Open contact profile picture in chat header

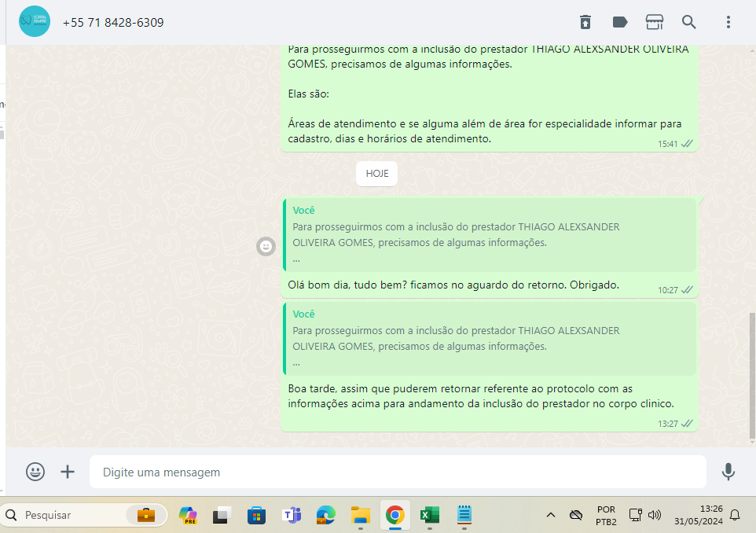point(35,21)
